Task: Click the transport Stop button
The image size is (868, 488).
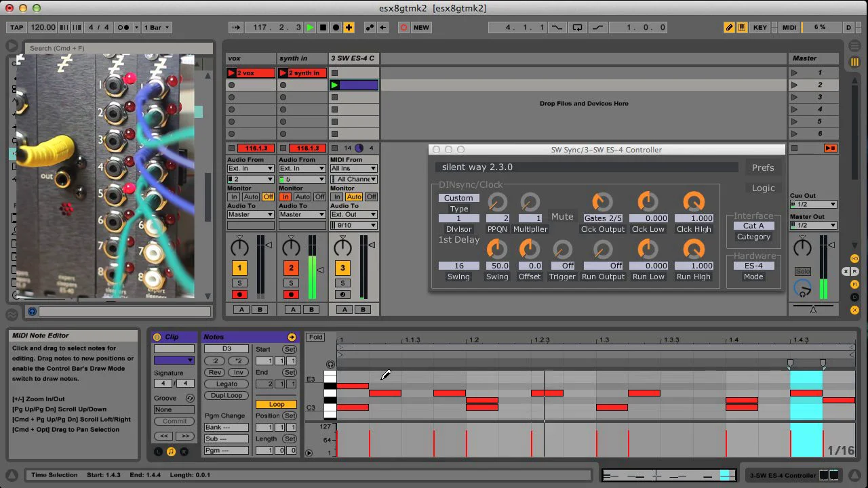Action: (x=323, y=28)
